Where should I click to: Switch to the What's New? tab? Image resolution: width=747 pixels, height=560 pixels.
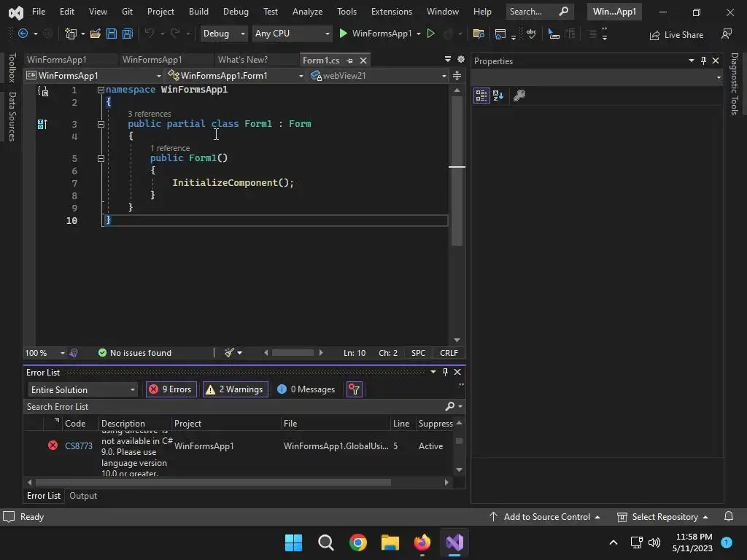[x=242, y=60]
